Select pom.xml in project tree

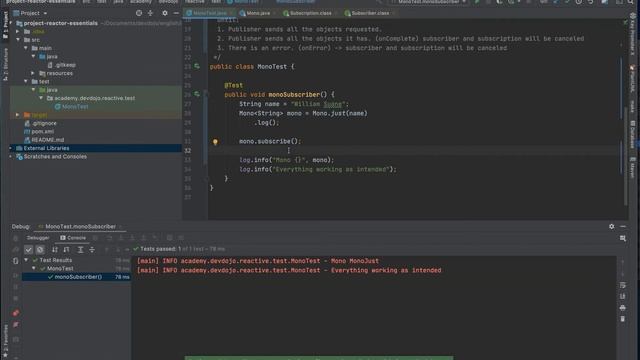coord(39,131)
